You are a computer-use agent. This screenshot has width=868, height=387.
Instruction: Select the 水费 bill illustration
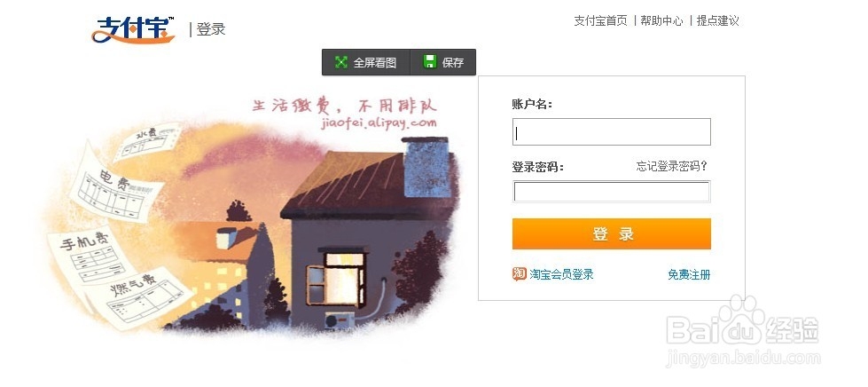[x=148, y=142]
